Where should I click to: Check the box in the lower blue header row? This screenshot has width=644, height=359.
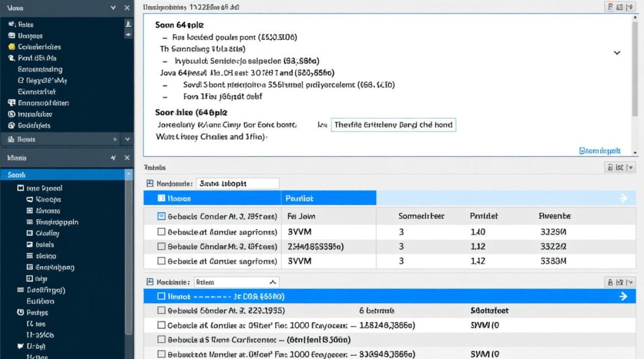click(x=161, y=296)
